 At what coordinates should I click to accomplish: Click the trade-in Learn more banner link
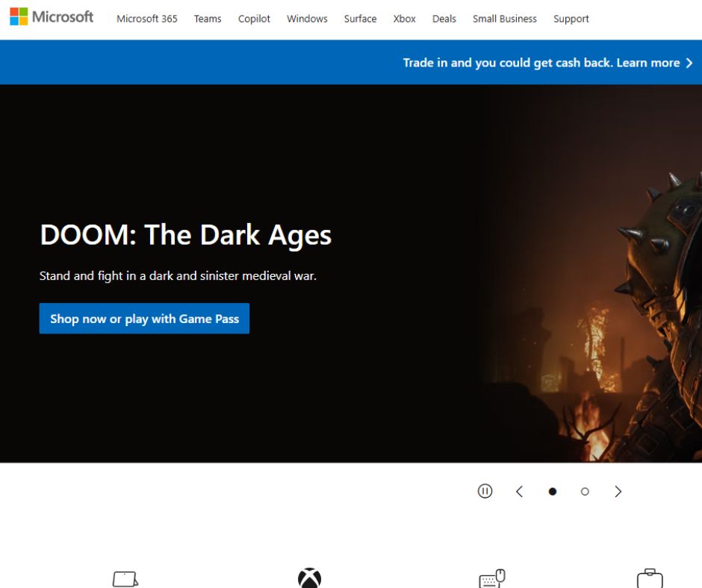click(547, 63)
